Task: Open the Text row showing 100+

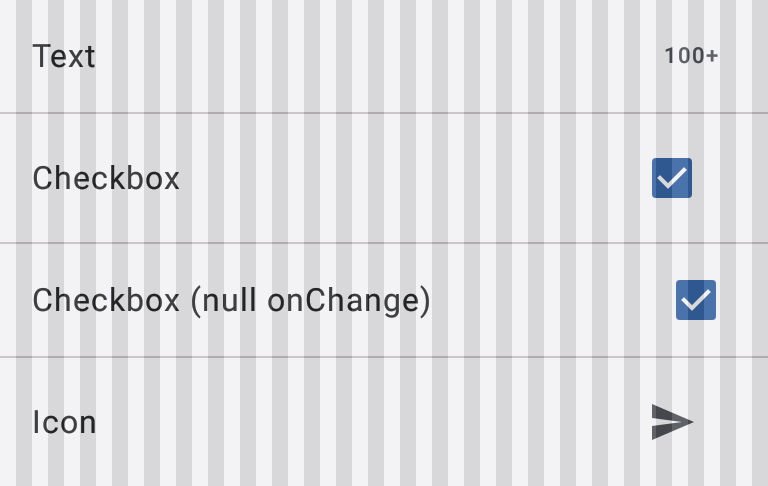Action: [384, 56]
